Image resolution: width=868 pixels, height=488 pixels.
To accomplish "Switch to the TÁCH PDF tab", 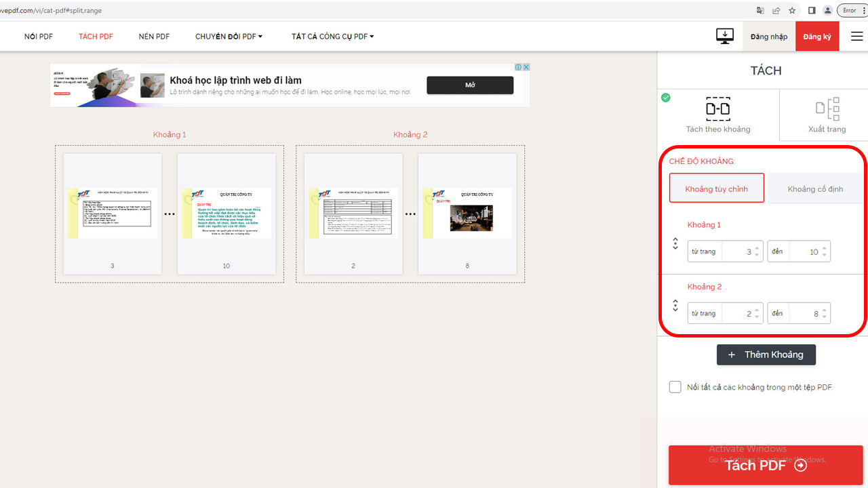I will point(95,36).
